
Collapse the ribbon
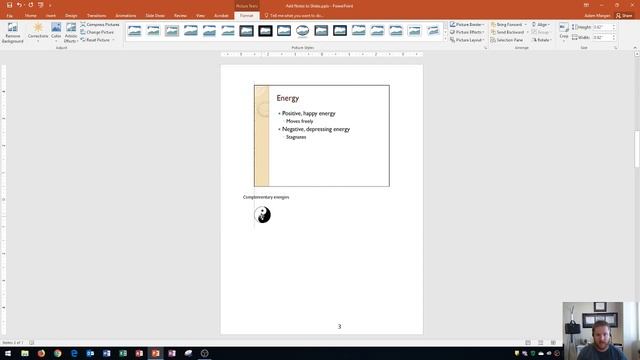(x=635, y=48)
